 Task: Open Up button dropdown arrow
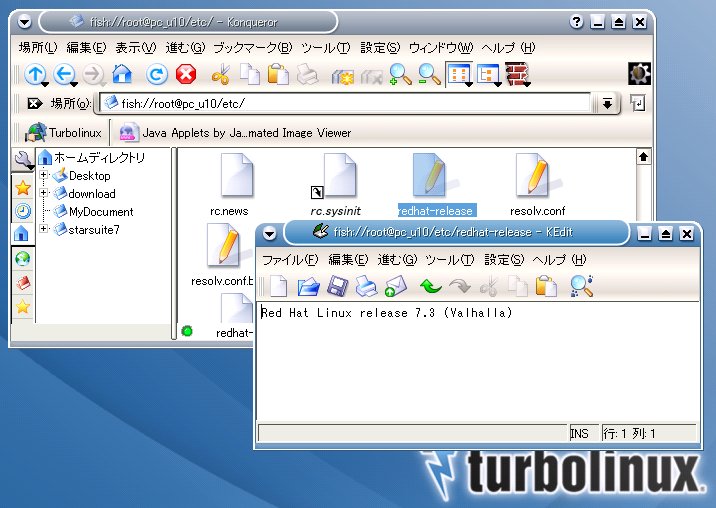click(x=45, y=84)
